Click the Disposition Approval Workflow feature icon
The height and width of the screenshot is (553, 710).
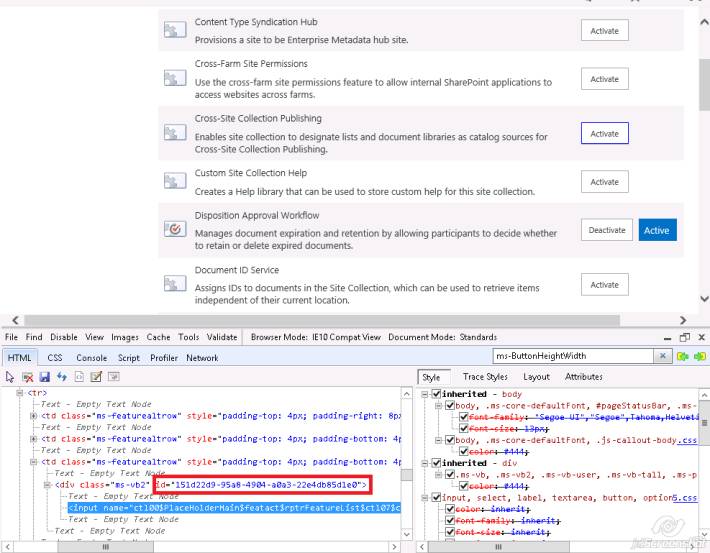[x=175, y=229]
